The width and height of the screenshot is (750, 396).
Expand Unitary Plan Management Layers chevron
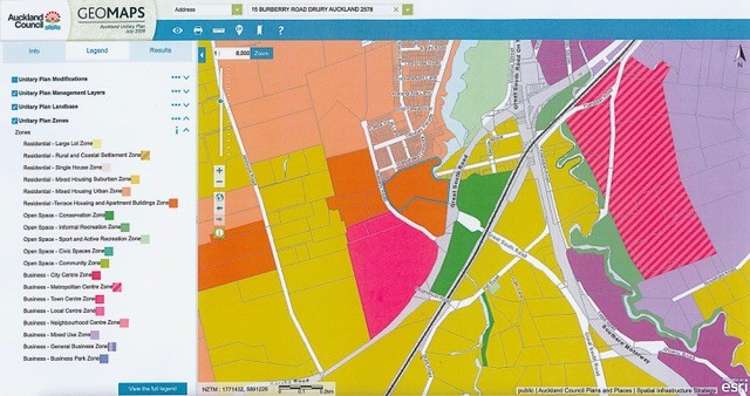[187, 91]
